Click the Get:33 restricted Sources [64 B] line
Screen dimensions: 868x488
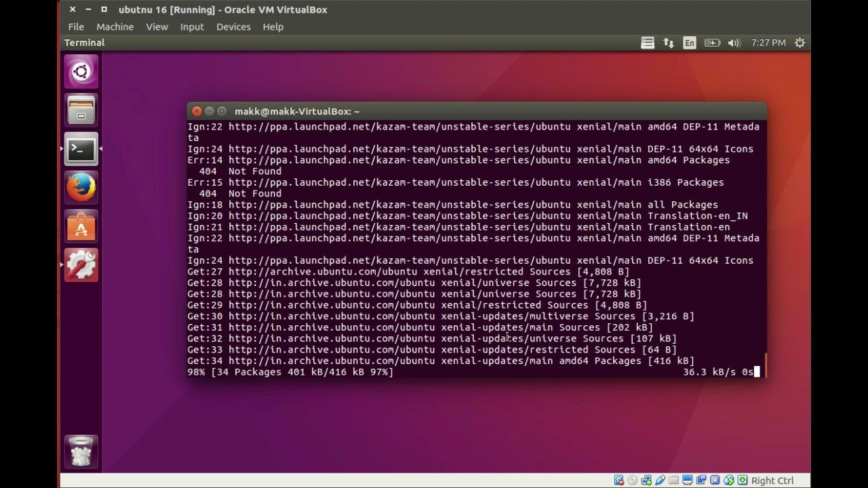pos(432,350)
